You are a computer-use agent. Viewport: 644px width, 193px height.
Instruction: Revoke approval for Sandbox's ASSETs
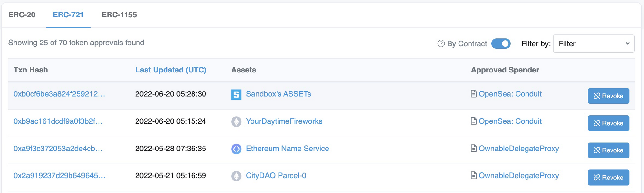pyautogui.click(x=608, y=96)
